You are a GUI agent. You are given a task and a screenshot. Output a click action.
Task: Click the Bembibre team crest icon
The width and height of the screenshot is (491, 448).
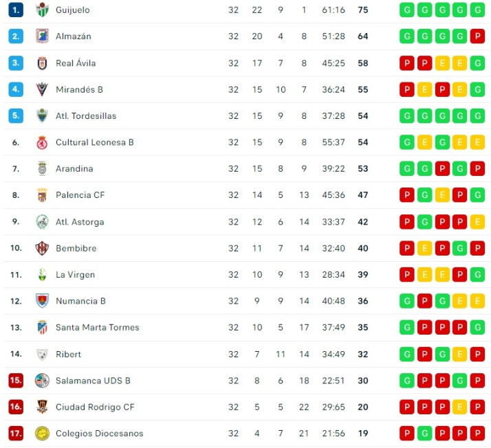pyautogui.click(x=42, y=248)
